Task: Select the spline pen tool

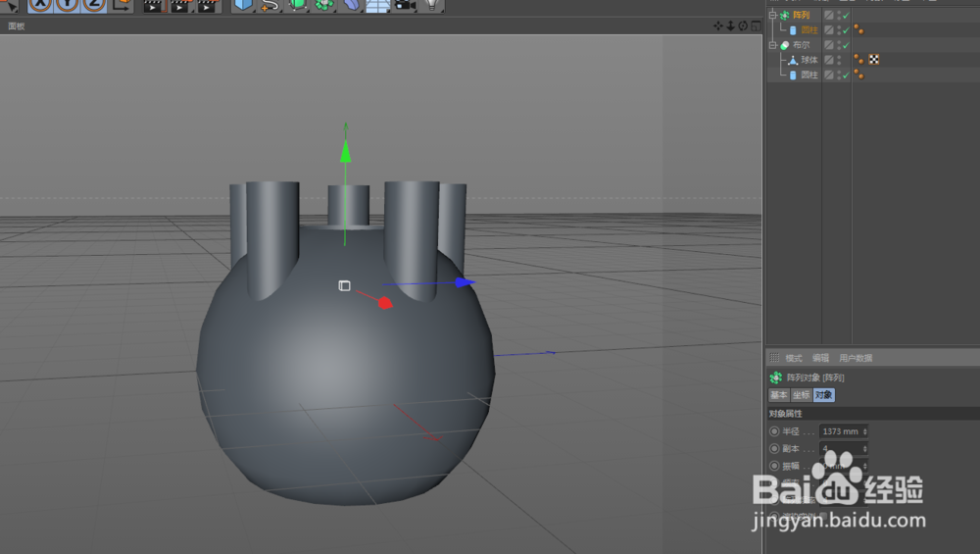Action: [x=269, y=5]
